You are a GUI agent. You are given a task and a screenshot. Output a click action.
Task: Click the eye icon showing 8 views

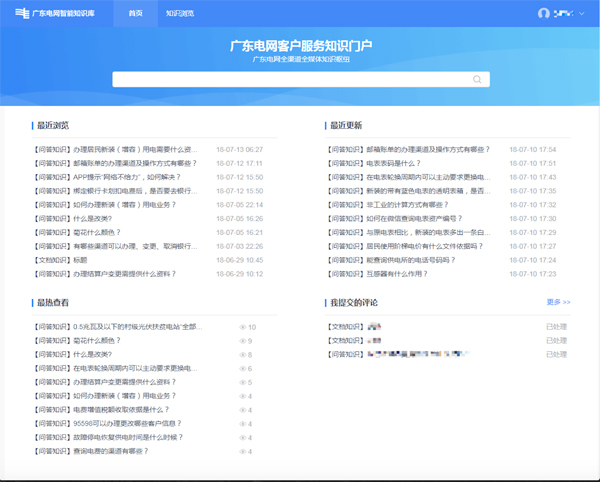[x=243, y=355]
